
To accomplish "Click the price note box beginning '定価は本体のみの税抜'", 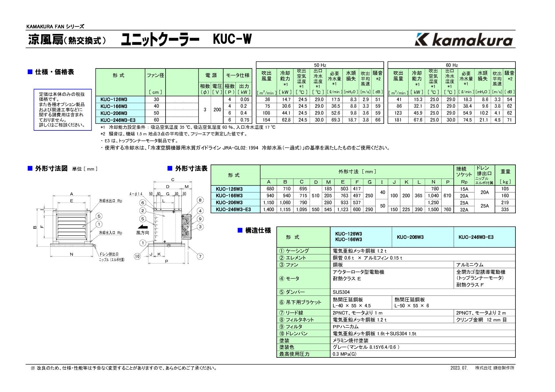I will (62, 110).
